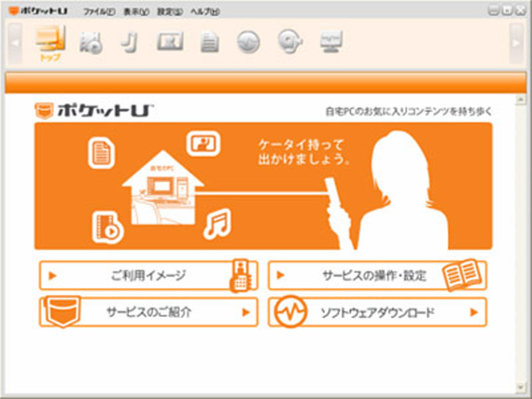Open the ファイル menu
The height and width of the screenshot is (399, 532).
click(100, 12)
